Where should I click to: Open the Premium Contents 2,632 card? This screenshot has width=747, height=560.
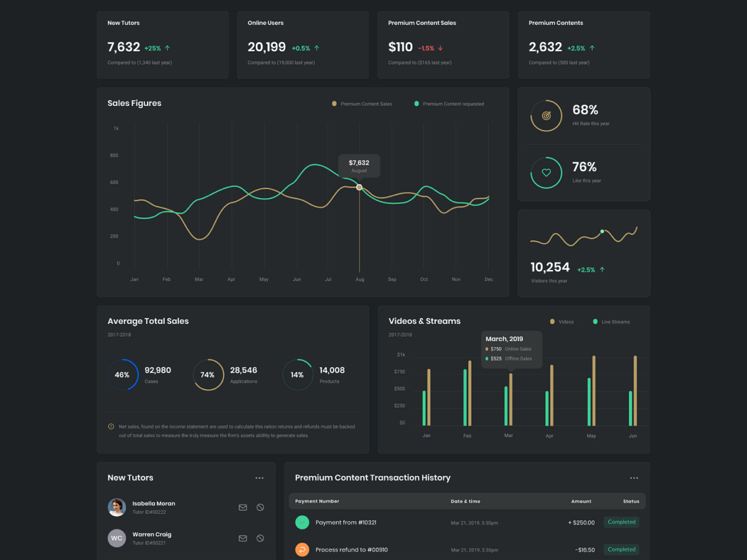point(584,45)
